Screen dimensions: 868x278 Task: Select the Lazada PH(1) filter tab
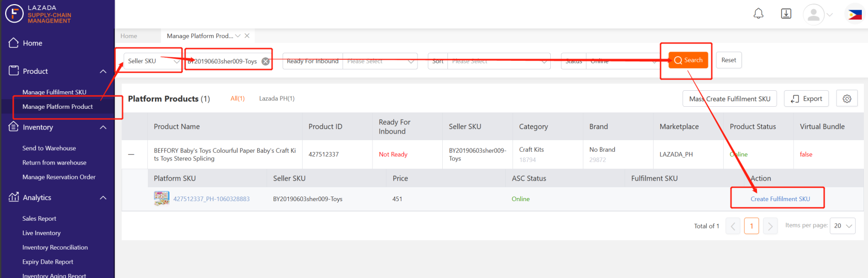click(276, 99)
